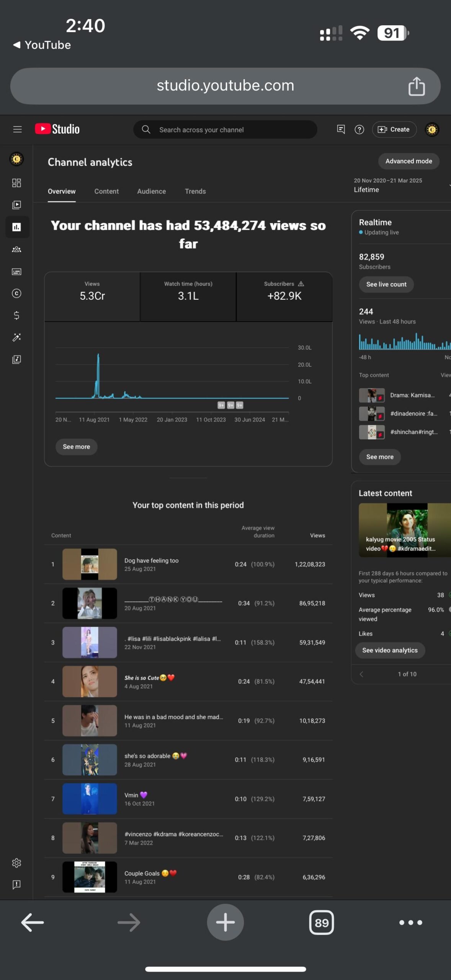Open the Copyright icon in sidebar
Screen dimensions: 451x980
(x=16, y=293)
